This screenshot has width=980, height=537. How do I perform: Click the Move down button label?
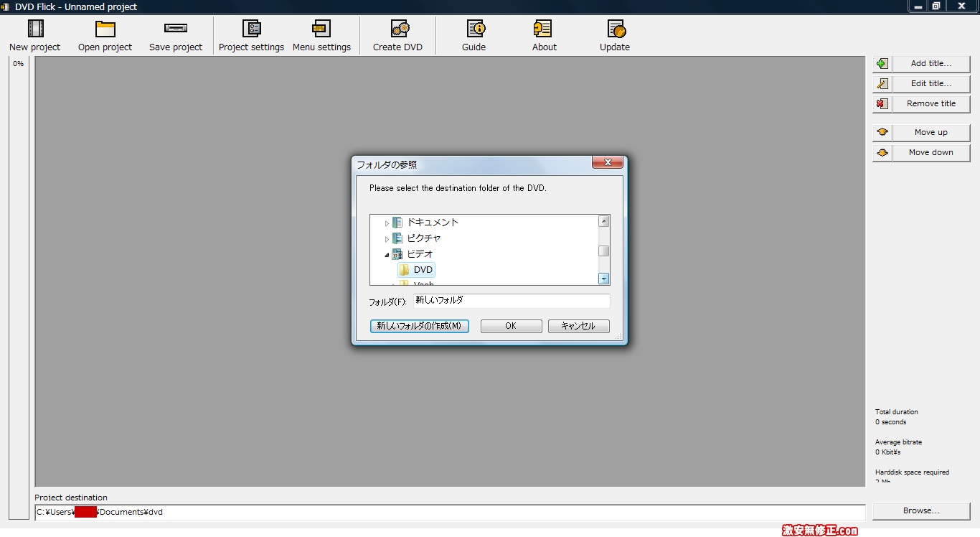point(931,153)
